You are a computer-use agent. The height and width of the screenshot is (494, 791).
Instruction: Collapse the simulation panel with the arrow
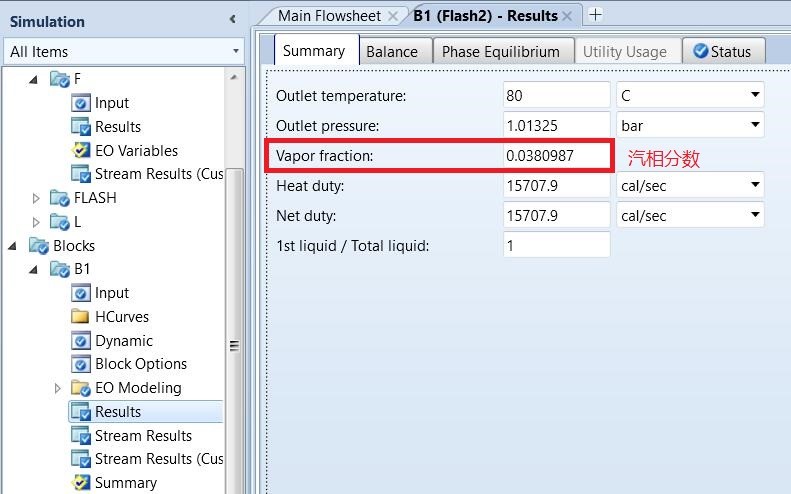coord(233,19)
